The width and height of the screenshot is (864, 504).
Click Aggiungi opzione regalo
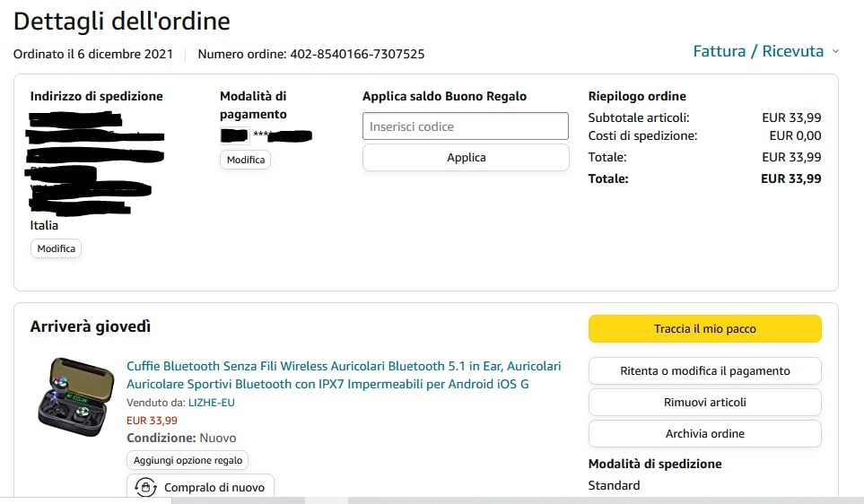(x=188, y=459)
